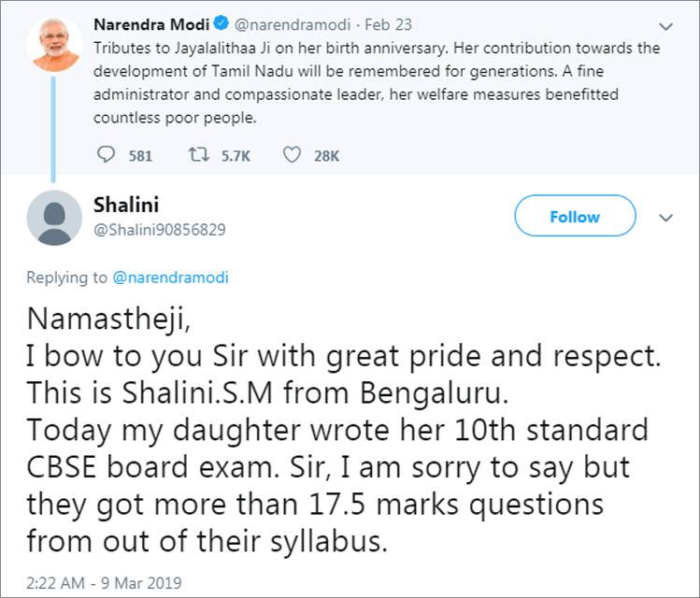Open the @Shalini90856829 handle

160,229
